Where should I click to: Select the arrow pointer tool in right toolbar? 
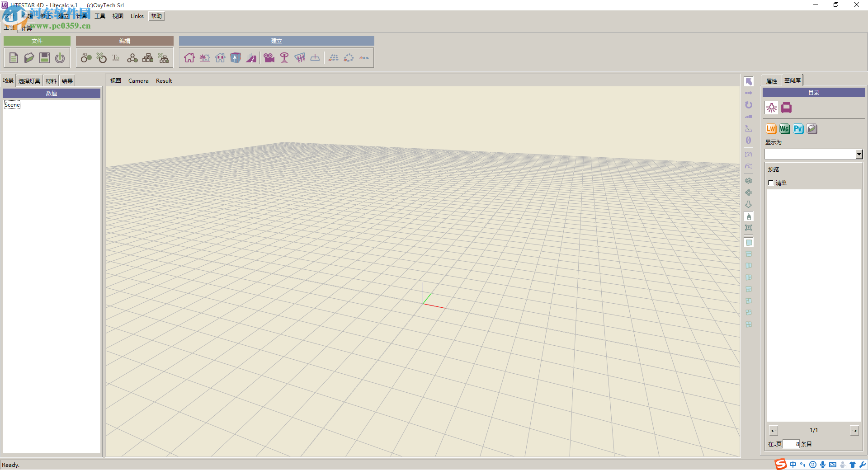tap(749, 81)
